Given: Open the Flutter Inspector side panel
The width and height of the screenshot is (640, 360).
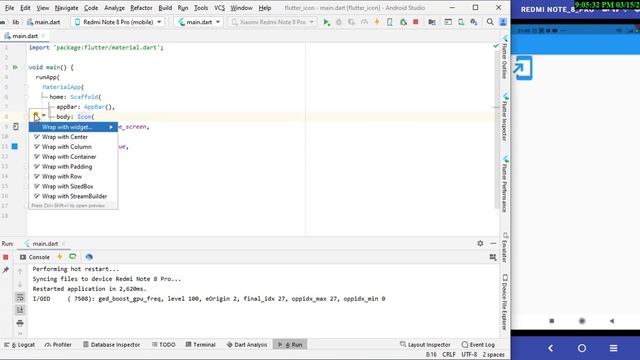Looking at the screenshot, I should (x=505, y=118).
